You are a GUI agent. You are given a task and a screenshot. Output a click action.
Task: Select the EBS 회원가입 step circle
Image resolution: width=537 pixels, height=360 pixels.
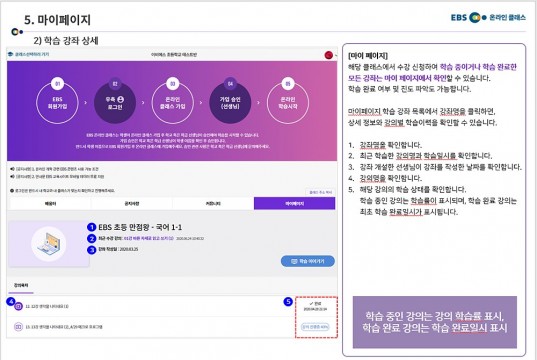point(57,103)
